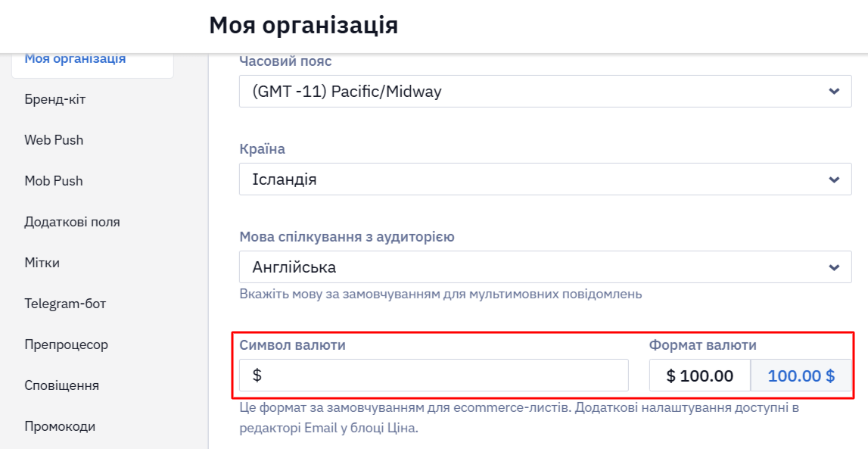Screen dimensions: 868x449
Task: Open the Мітки section
Action: pyautogui.click(x=42, y=263)
